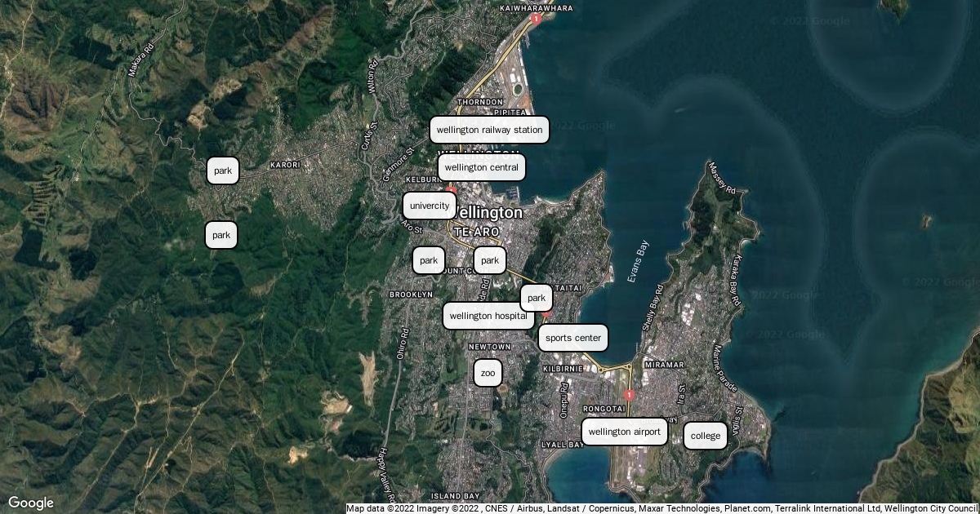
Task: Click the map data attribution text
Action: [x=661, y=508]
